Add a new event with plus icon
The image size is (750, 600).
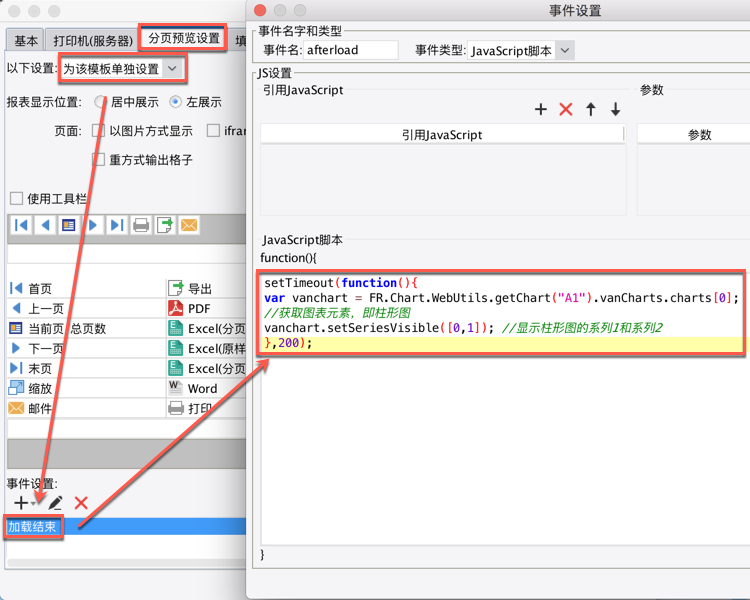click(x=21, y=503)
